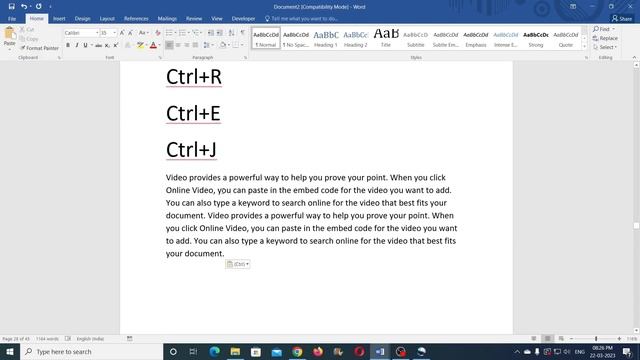The image size is (640, 360).
Task: Click the Cut button
Action: click(x=27, y=29)
